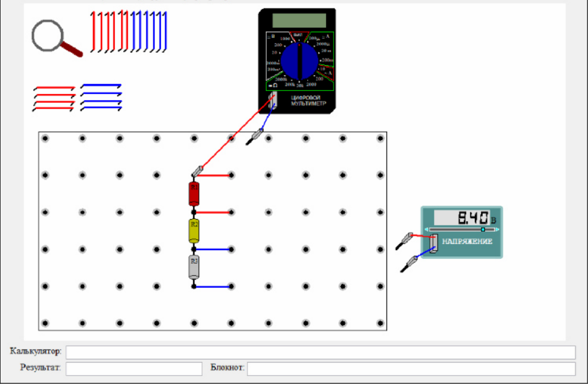
Task: Pick the topmost horizontal red spare wire
Action: pyautogui.click(x=54, y=88)
